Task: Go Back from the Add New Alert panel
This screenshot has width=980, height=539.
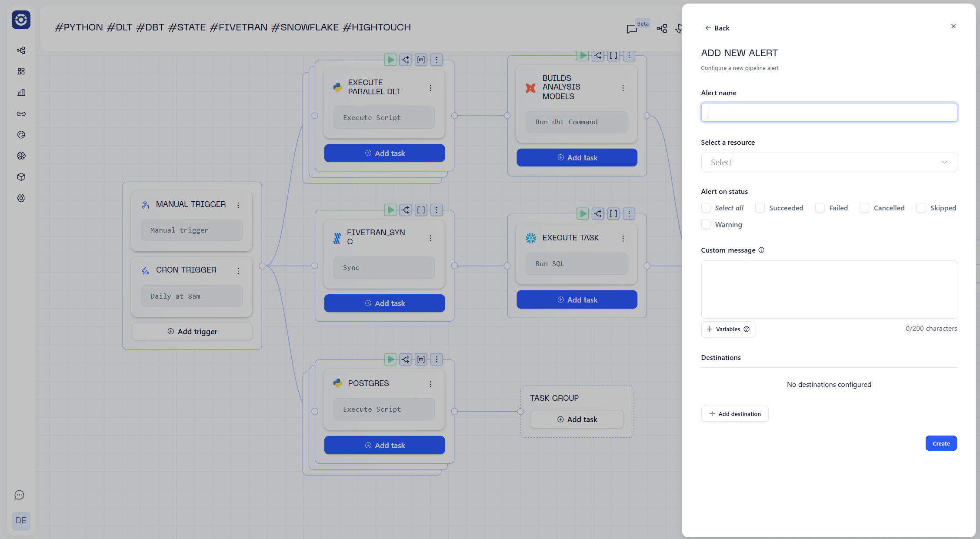Action: (717, 28)
